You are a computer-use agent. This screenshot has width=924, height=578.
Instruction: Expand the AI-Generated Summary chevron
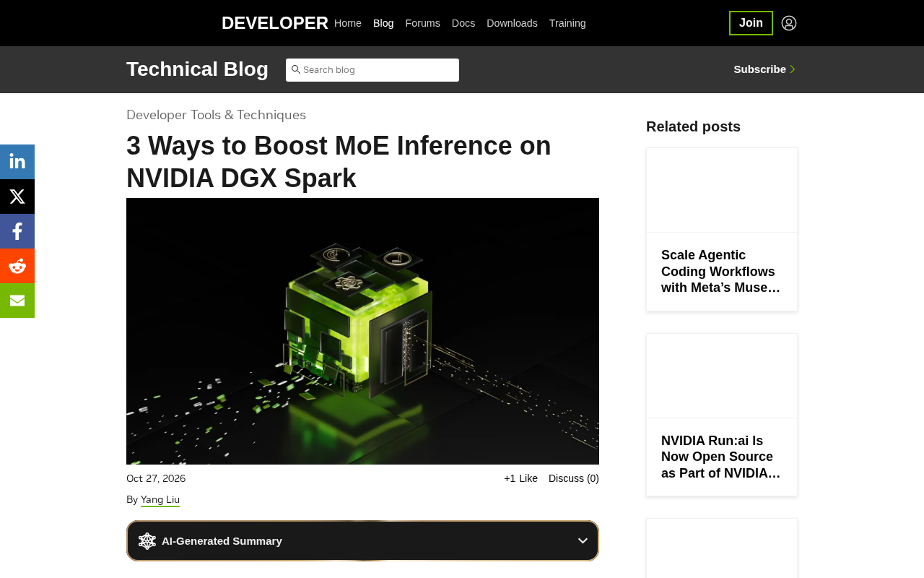point(583,541)
